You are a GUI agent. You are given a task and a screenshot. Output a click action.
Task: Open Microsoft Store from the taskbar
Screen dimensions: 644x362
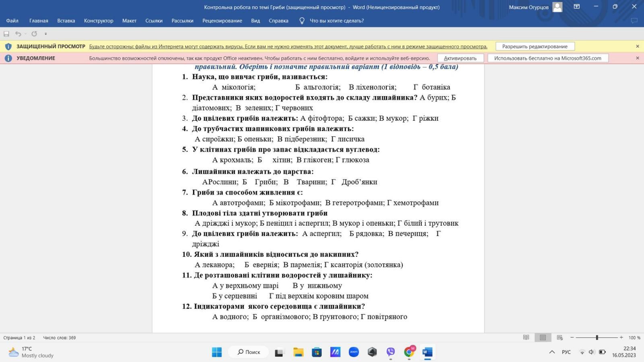pyautogui.click(x=317, y=352)
